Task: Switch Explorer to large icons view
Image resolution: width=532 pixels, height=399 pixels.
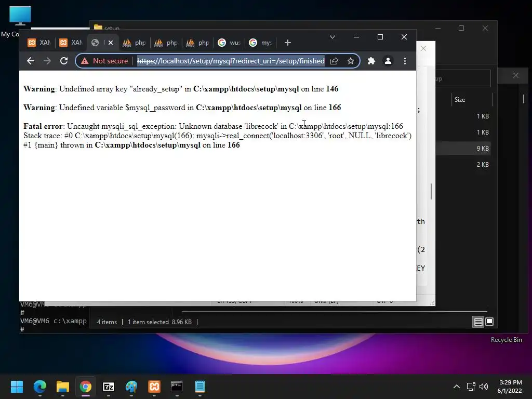Action: click(489, 322)
